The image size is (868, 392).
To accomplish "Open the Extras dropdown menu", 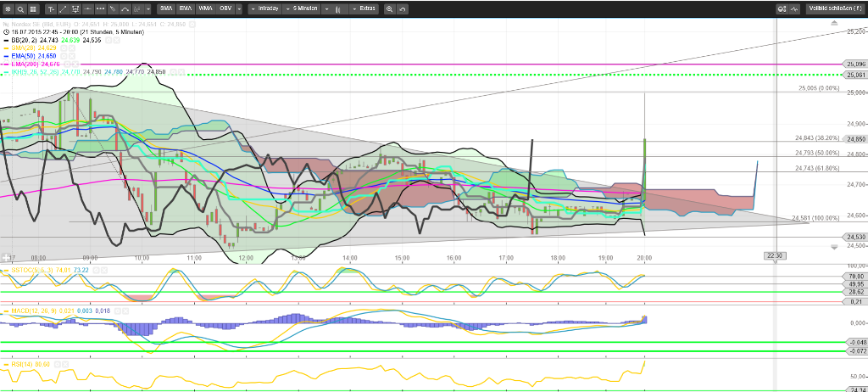I will tap(364, 8).
